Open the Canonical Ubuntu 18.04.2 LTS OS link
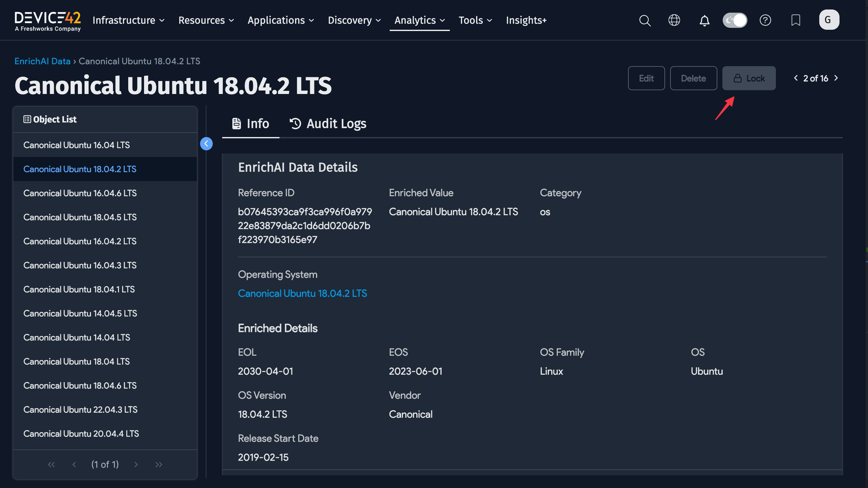868x488 pixels. coord(302,293)
